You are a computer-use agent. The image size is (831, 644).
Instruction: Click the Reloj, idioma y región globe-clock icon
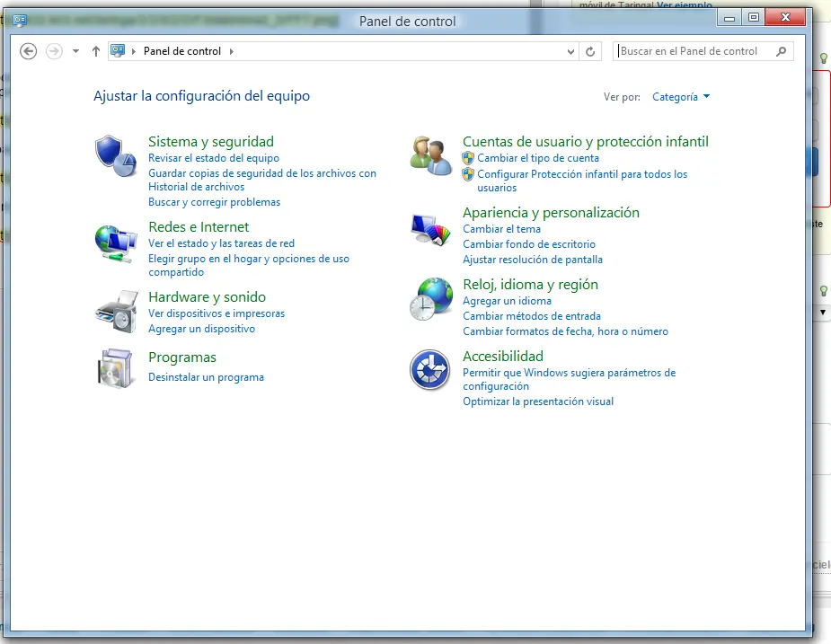tap(431, 299)
